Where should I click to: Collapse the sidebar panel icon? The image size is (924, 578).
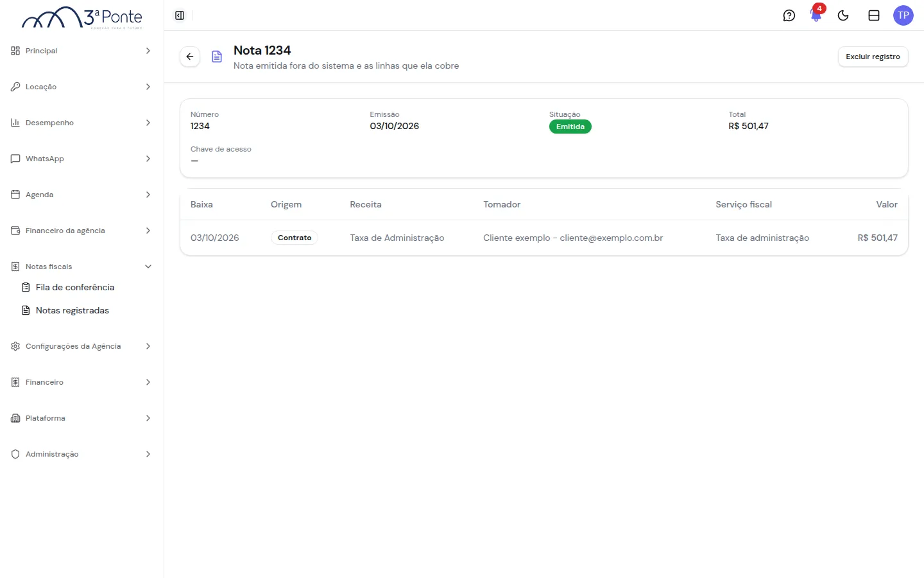pyautogui.click(x=180, y=15)
